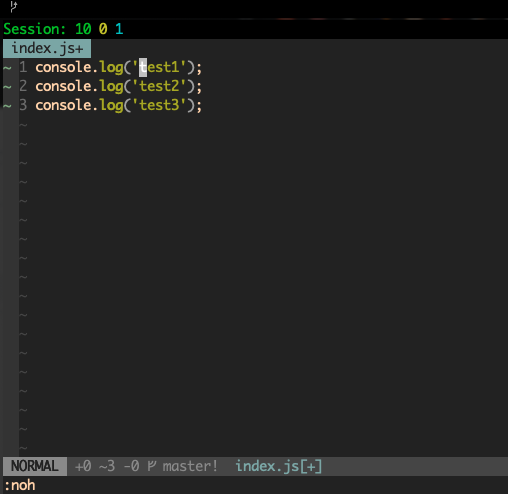Image resolution: width=508 pixels, height=494 pixels.
Task: Click console on line 2
Action: pos(63,86)
